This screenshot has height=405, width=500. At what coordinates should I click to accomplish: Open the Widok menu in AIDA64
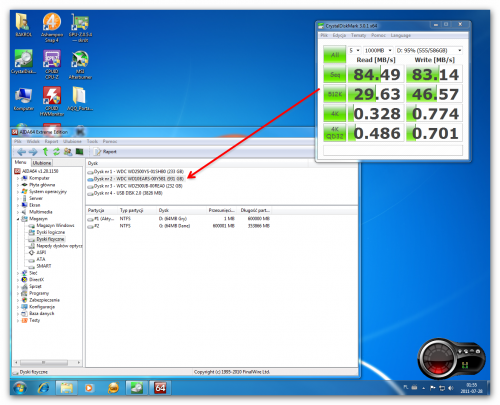tap(33, 141)
